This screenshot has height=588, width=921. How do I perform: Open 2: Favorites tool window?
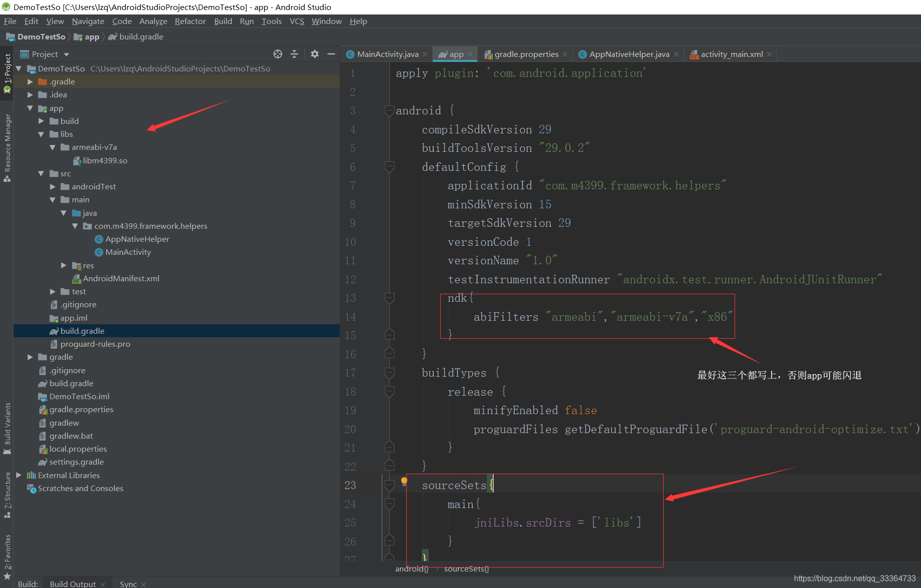7,557
